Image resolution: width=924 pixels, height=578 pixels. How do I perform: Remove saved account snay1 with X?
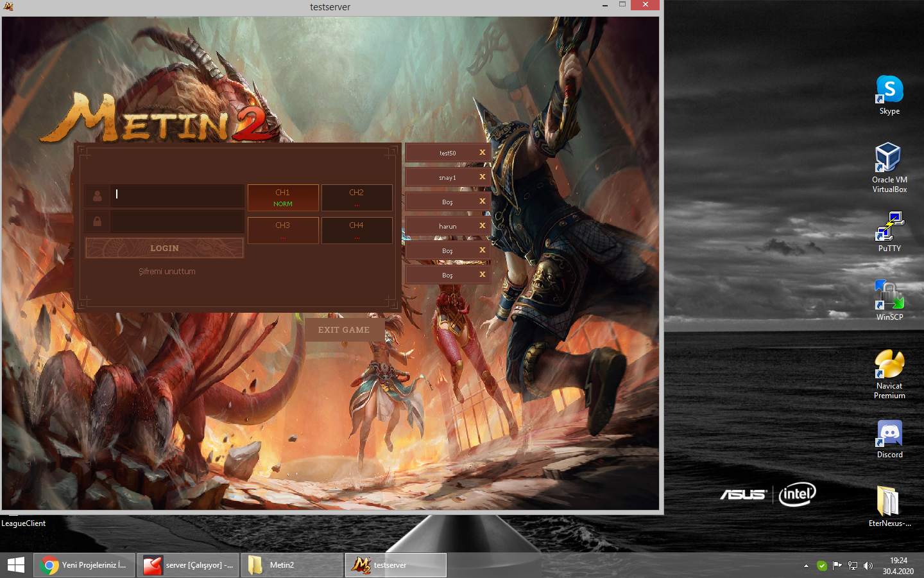click(x=483, y=177)
